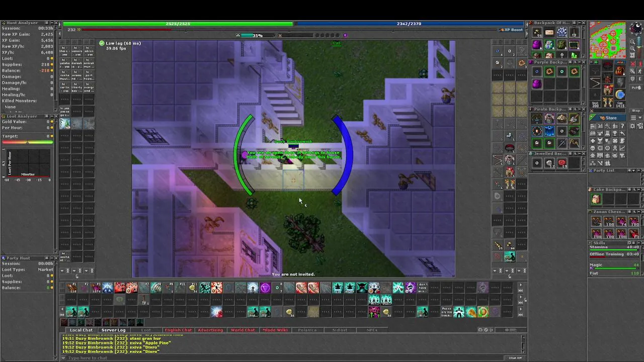Viewport: 644px width, 362px height.
Task: Switch to the Server Log tab
Action: click(x=113, y=330)
